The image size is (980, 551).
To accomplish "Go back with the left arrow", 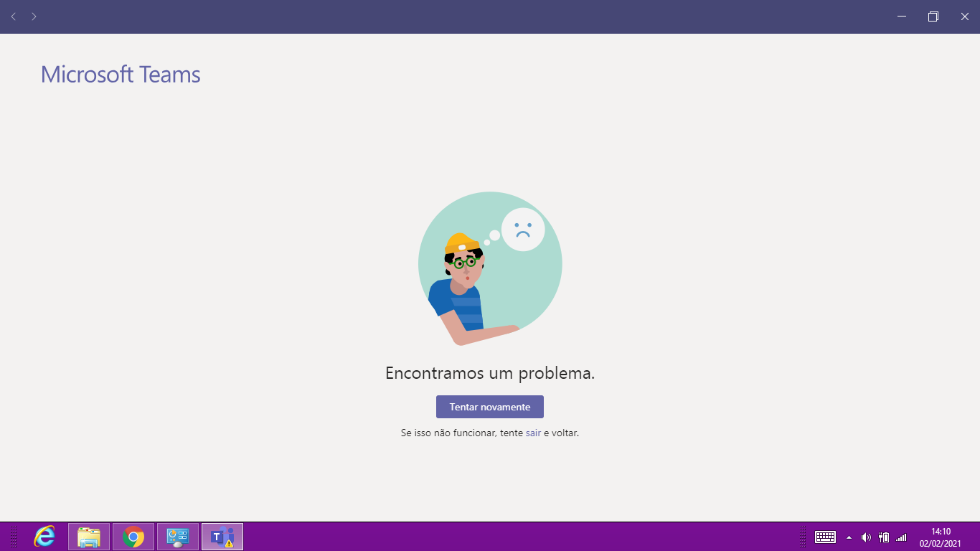I will pyautogui.click(x=14, y=17).
